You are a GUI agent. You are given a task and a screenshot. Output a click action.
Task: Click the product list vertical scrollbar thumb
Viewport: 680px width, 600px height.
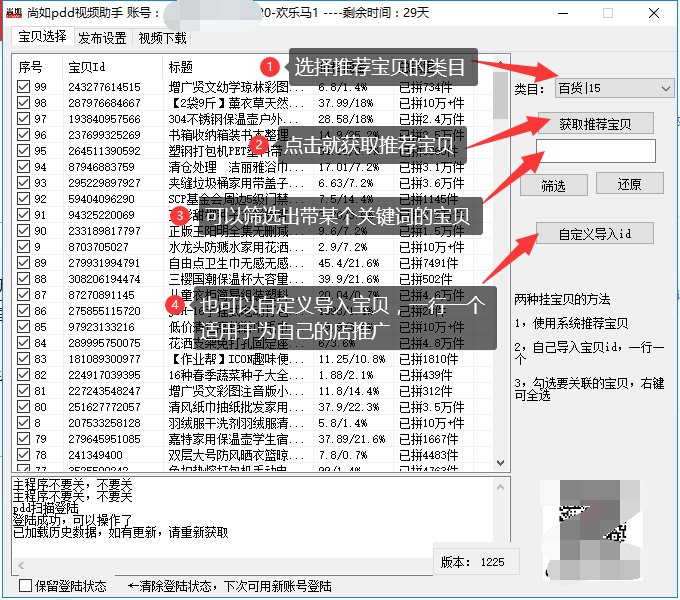click(x=500, y=95)
